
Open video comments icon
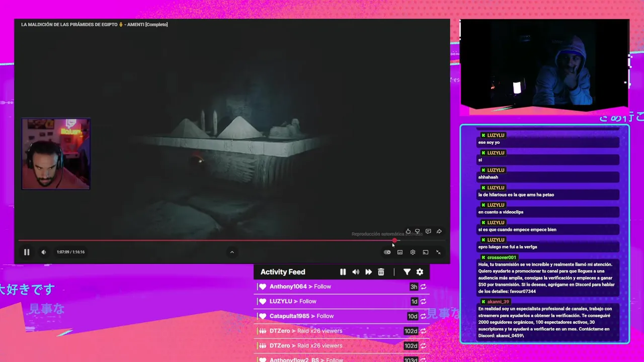[428, 231]
